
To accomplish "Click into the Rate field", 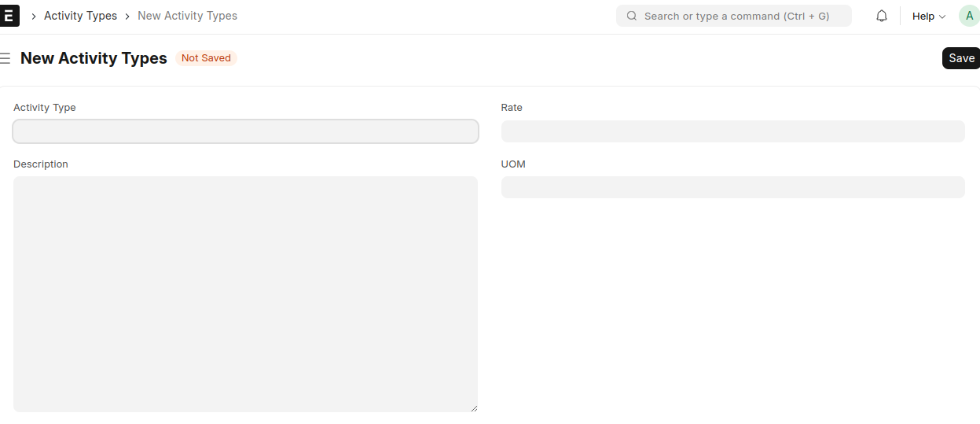I will tap(732, 131).
